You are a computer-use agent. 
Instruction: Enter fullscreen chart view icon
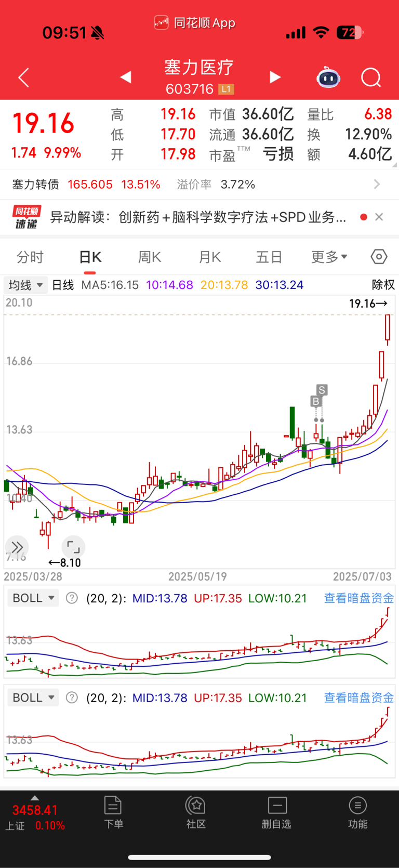coord(73,547)
